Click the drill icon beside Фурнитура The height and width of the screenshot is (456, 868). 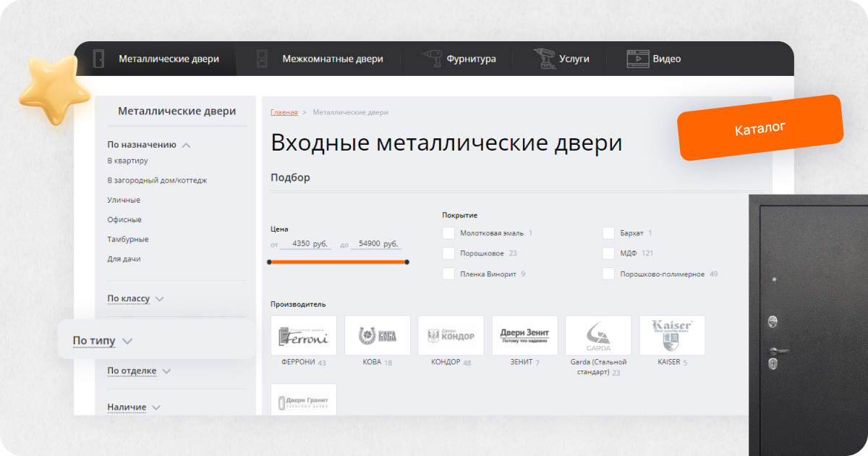pyautogui.click(x=432, y=59)
